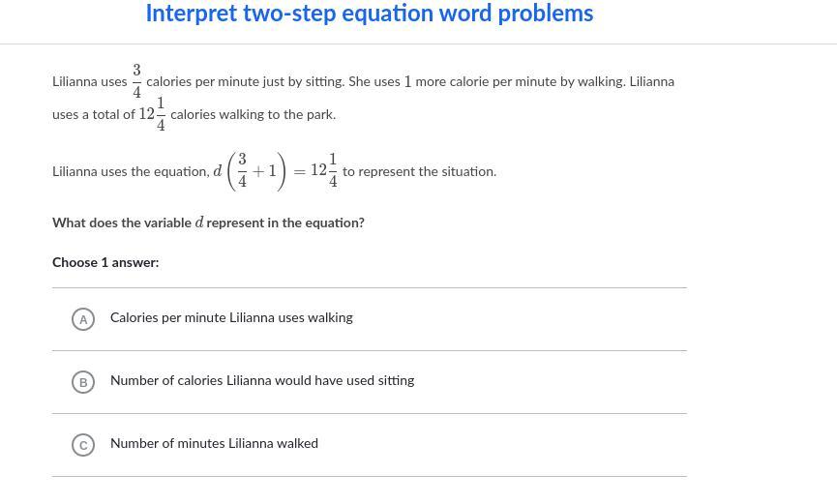Select radio button B

[x=83, y=382]
